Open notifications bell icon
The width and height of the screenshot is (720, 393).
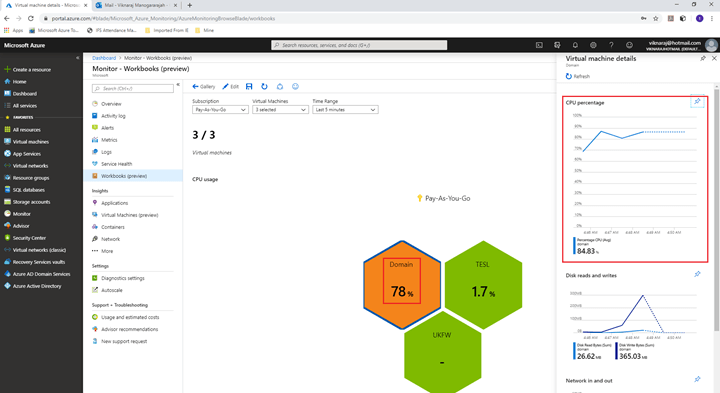click(x=575, y=45)
